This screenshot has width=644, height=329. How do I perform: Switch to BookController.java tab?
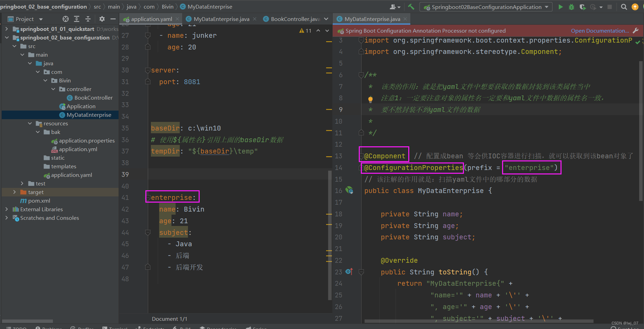point(295,19)
